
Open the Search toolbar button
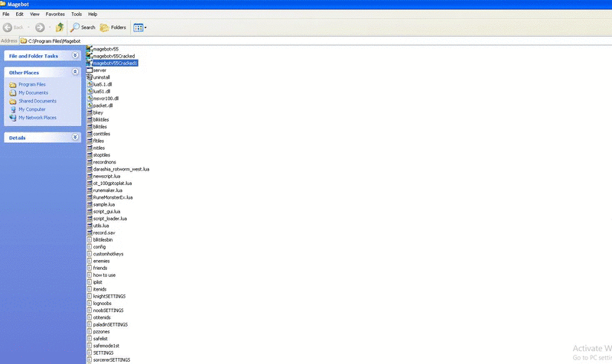pyautogui.click(x=83, y=28)
